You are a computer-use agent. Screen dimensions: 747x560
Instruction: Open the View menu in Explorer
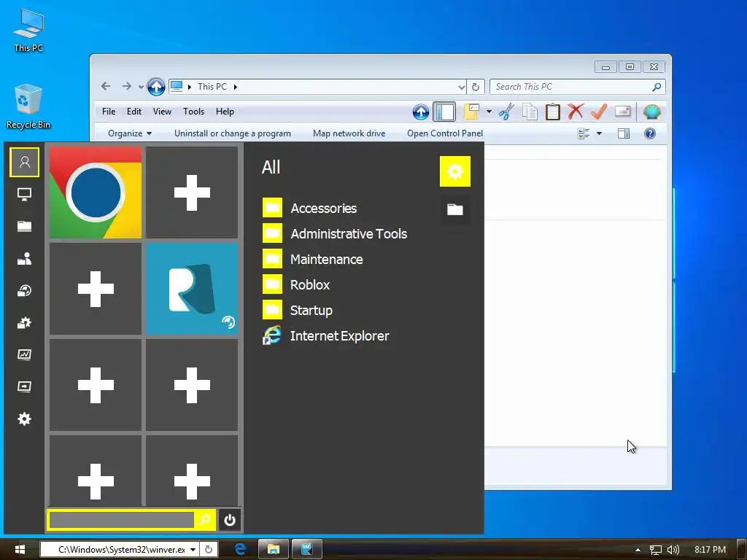coord(162,112)
